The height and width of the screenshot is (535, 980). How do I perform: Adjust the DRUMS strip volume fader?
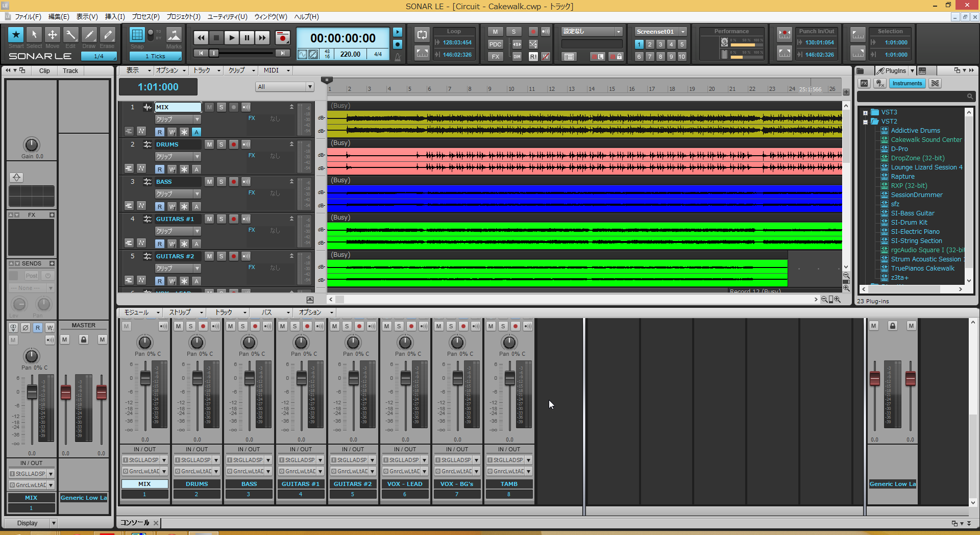point(197,378)
